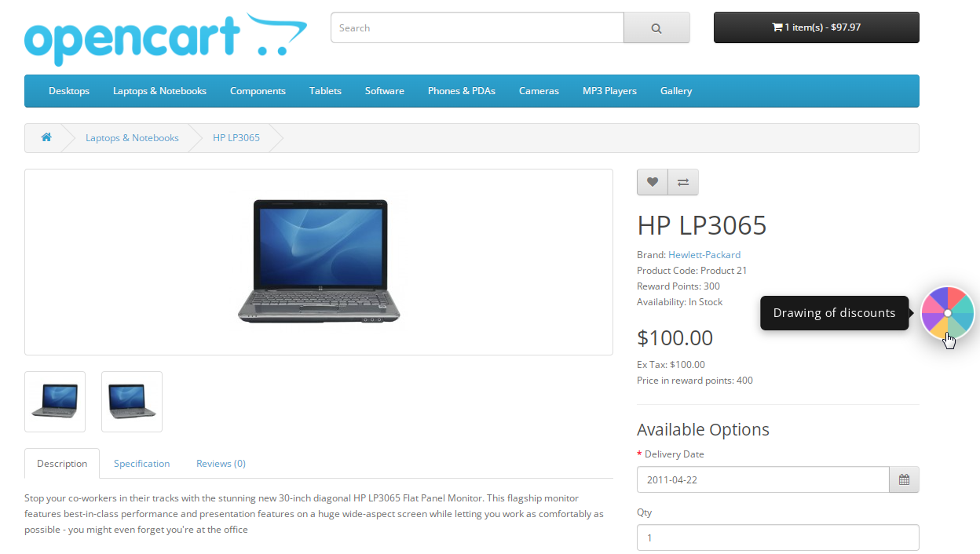The width and height of the screenshot is (980, 554).
Task: Open the home breadcrumb icon
Action: coord(46,137)
